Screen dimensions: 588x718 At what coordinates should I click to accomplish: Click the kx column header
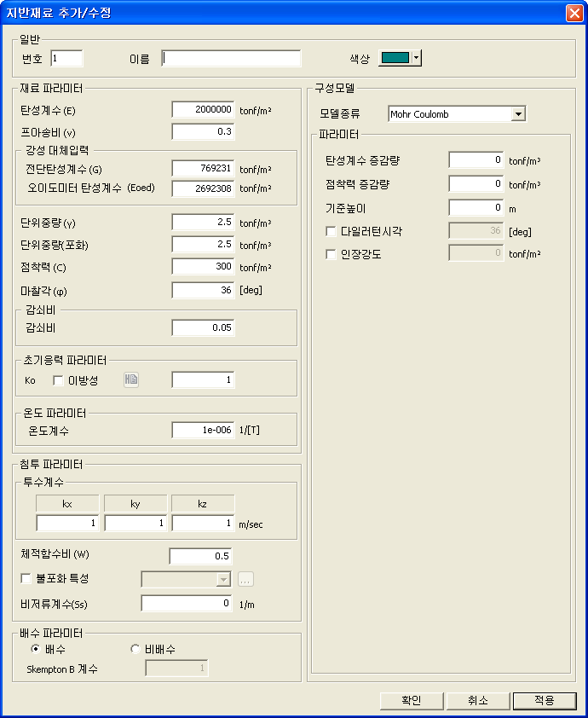point(67,504)
